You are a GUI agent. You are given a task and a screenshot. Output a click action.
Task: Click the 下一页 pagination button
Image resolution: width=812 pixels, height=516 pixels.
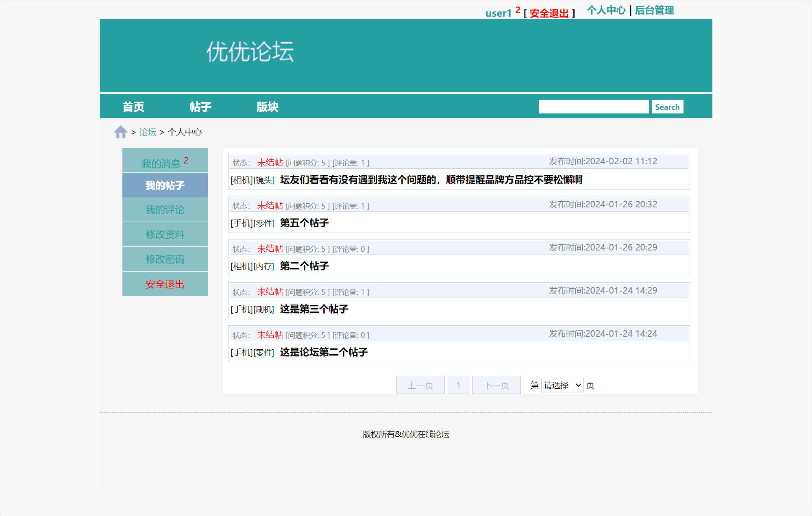pos(496,385)
